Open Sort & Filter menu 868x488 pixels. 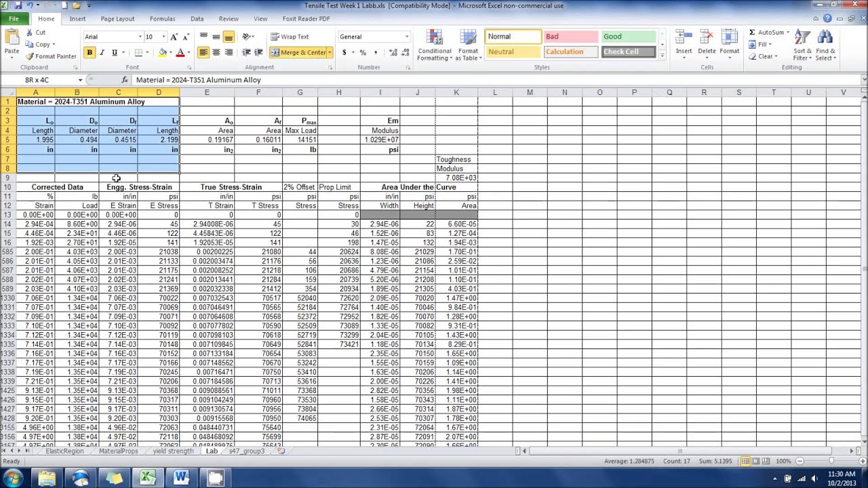802,45
